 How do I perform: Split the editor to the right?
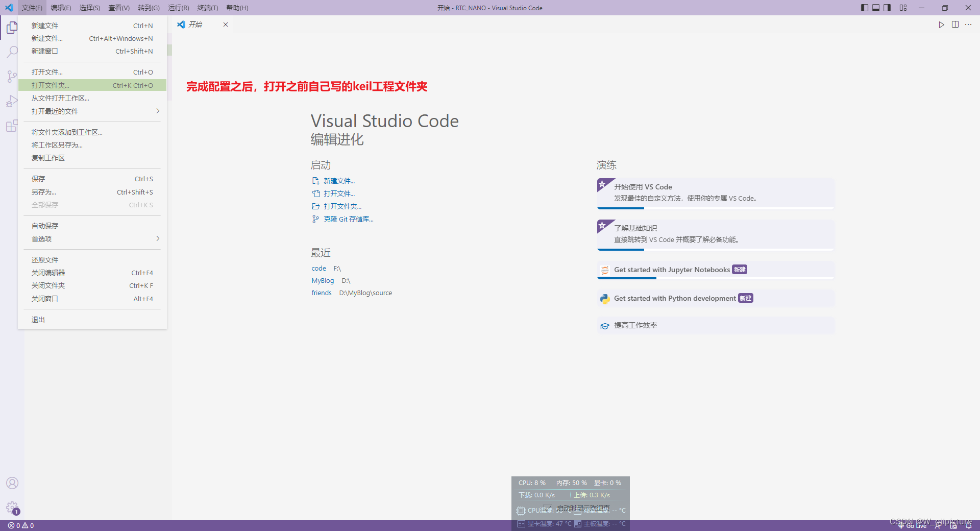tap(955, 25)
